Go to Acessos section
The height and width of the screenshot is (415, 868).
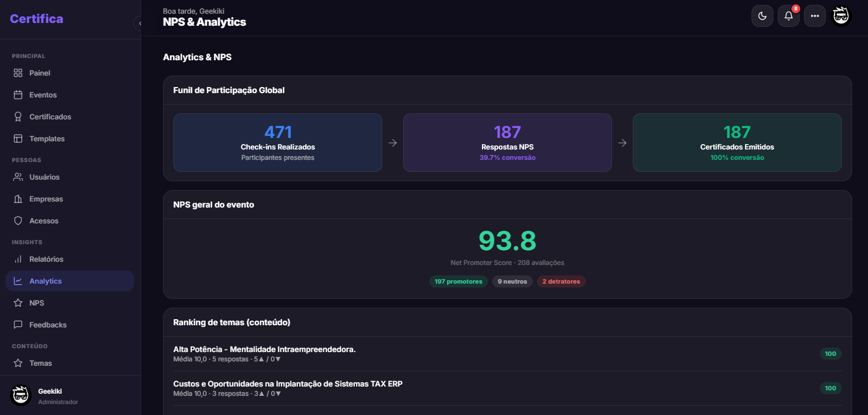point(69,221)
